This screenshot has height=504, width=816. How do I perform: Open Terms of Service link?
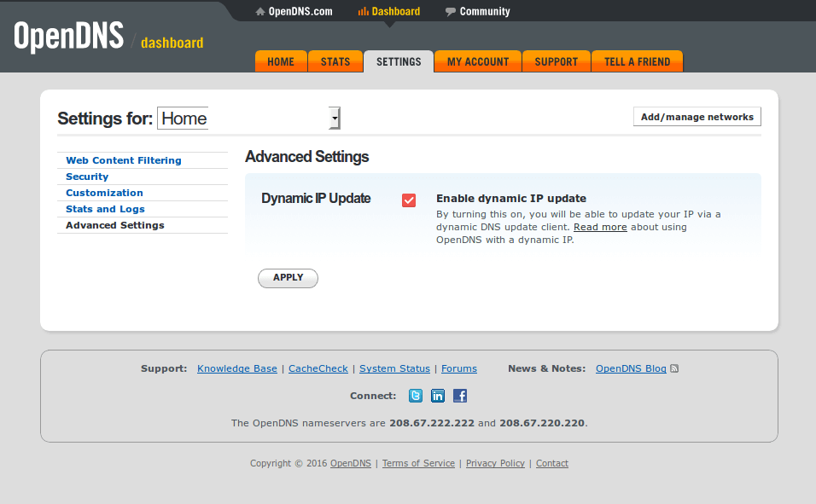418,463
